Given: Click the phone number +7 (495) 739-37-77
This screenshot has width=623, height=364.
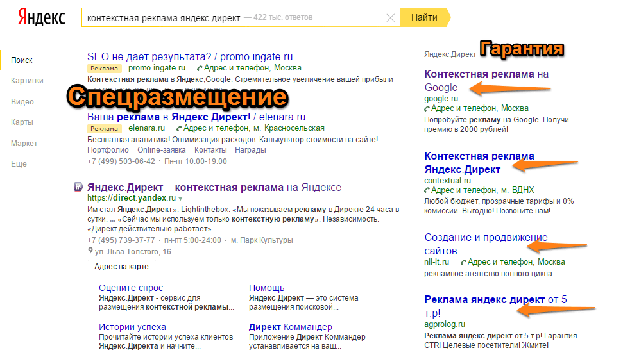Looking at the screenshot, I should click(x=121, y=240).
